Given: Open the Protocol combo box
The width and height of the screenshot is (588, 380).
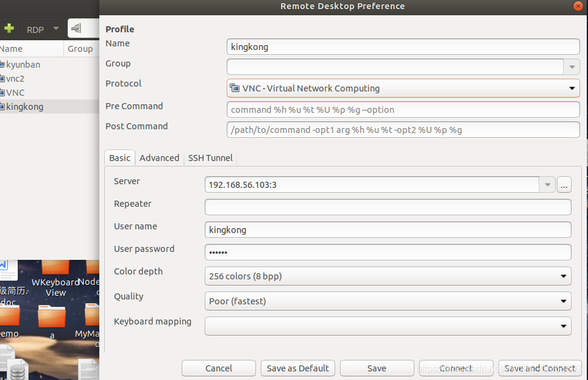Looking at the screenshot, I should point(403,88).
